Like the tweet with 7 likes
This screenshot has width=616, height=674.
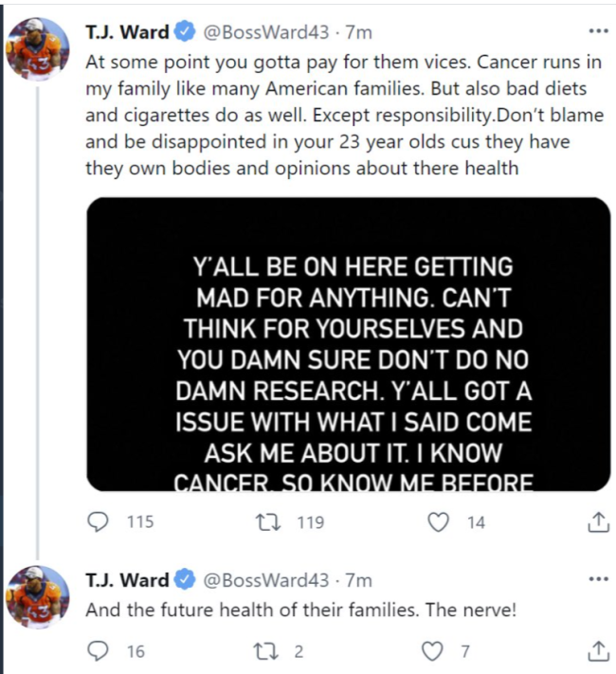[x=432, y=651]
